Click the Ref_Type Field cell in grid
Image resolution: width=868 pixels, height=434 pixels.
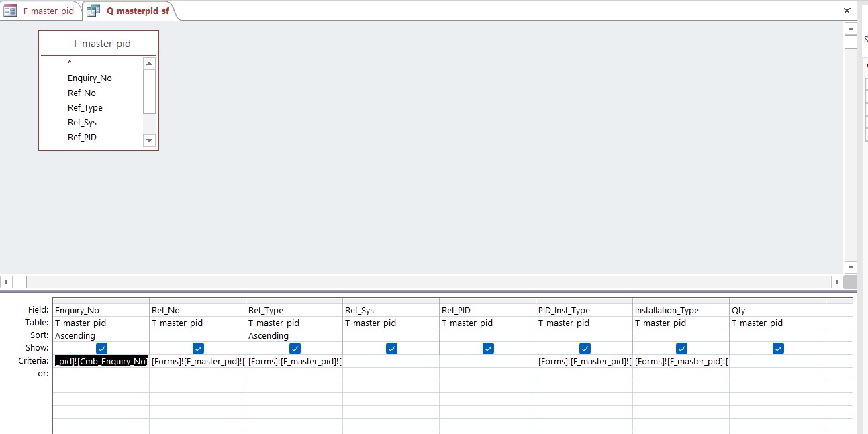295,310
